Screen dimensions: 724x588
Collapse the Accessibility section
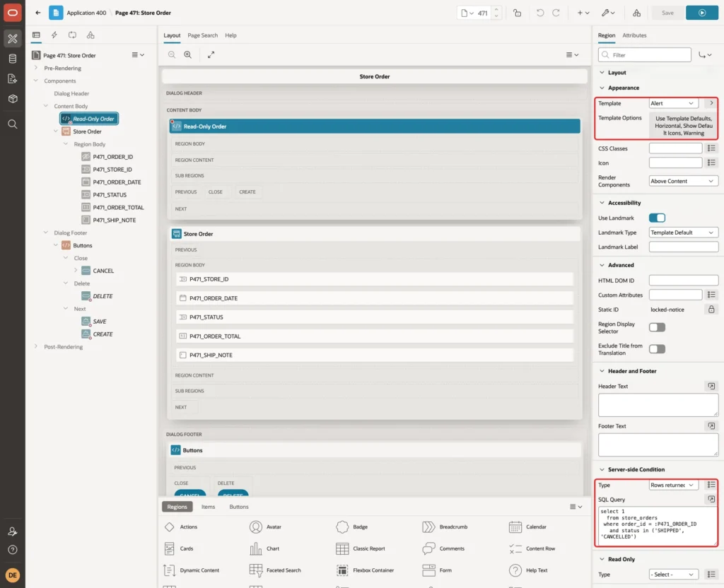pos(602,203)
